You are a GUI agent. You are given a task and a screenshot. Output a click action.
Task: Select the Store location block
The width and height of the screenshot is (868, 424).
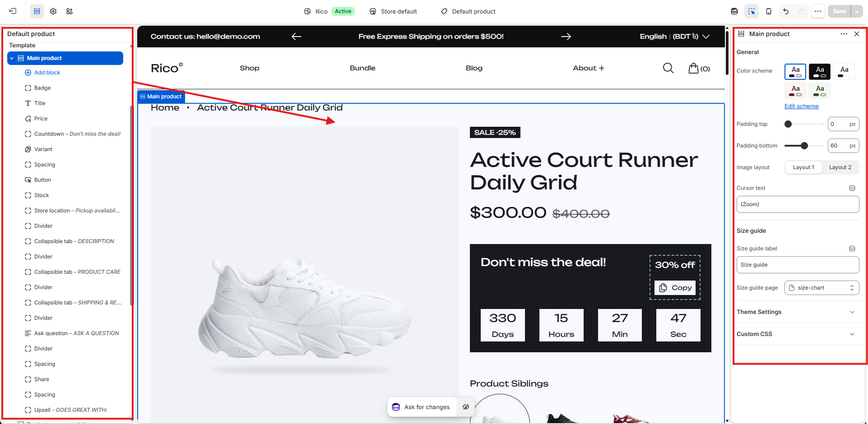click(x=73, y=211)
